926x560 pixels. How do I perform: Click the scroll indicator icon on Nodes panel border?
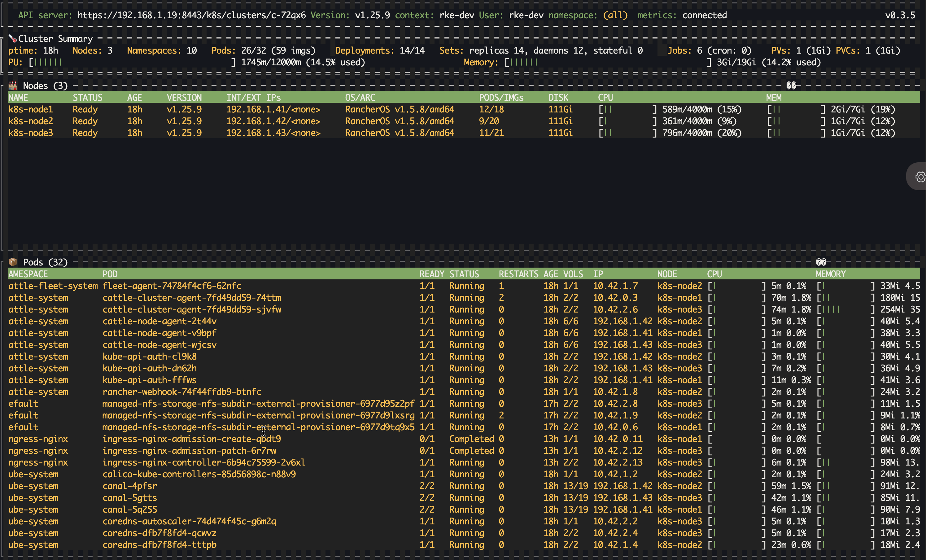791,86
